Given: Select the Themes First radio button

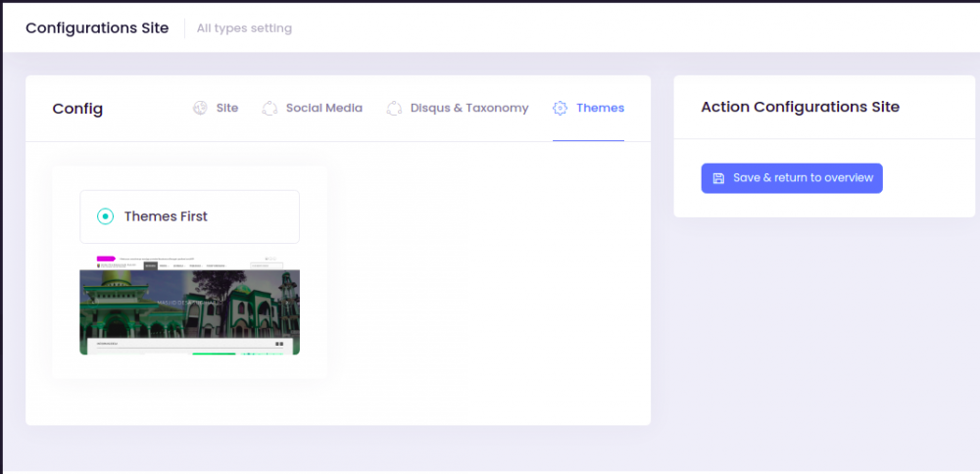Looking at the screenshot, I should click(105, 216).
